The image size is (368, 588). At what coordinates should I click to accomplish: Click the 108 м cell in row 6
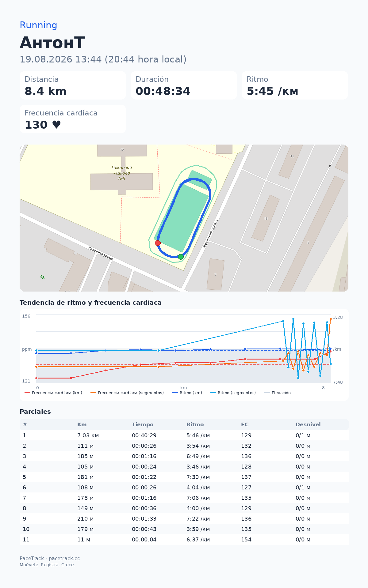pos(86,487)
